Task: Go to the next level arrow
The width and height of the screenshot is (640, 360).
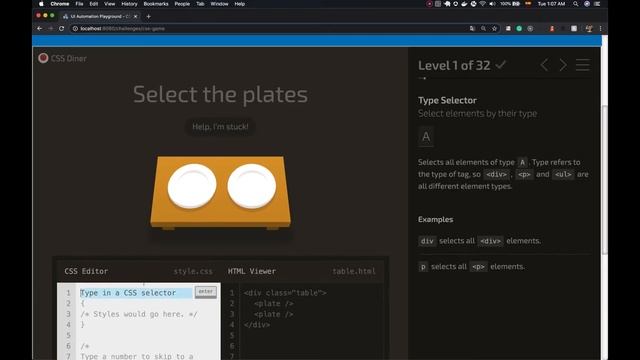Action: coord(563,65)
